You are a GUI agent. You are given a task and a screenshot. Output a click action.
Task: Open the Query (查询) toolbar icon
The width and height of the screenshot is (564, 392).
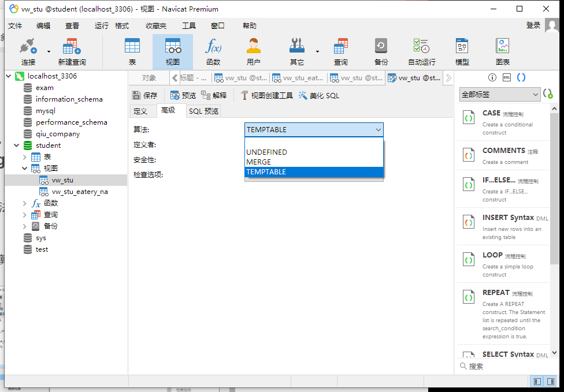click(x=340, y=52)
